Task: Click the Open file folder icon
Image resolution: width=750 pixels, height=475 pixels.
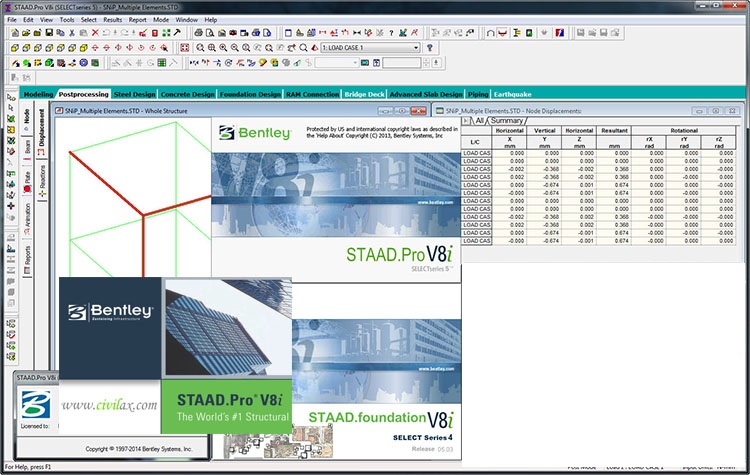Action: 26,33
